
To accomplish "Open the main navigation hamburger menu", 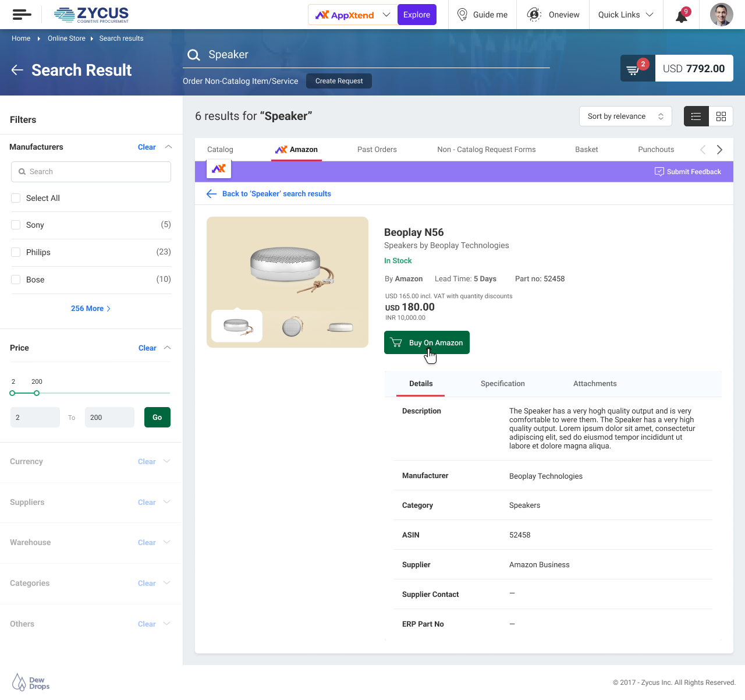I will coord(22,15).
